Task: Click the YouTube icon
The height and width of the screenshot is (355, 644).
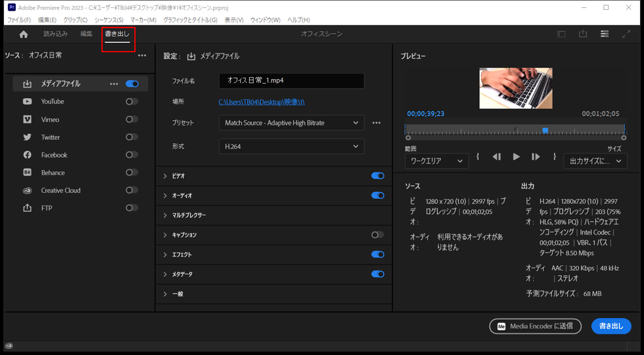Action: (x=27, y=102)
